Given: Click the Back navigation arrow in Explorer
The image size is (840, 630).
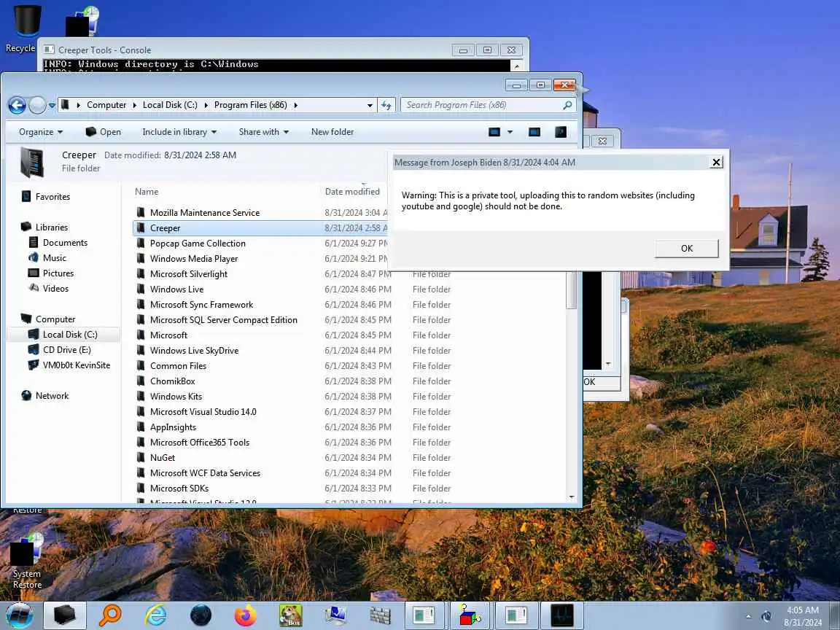Looking at the screenshot, I should click(17, 105).
